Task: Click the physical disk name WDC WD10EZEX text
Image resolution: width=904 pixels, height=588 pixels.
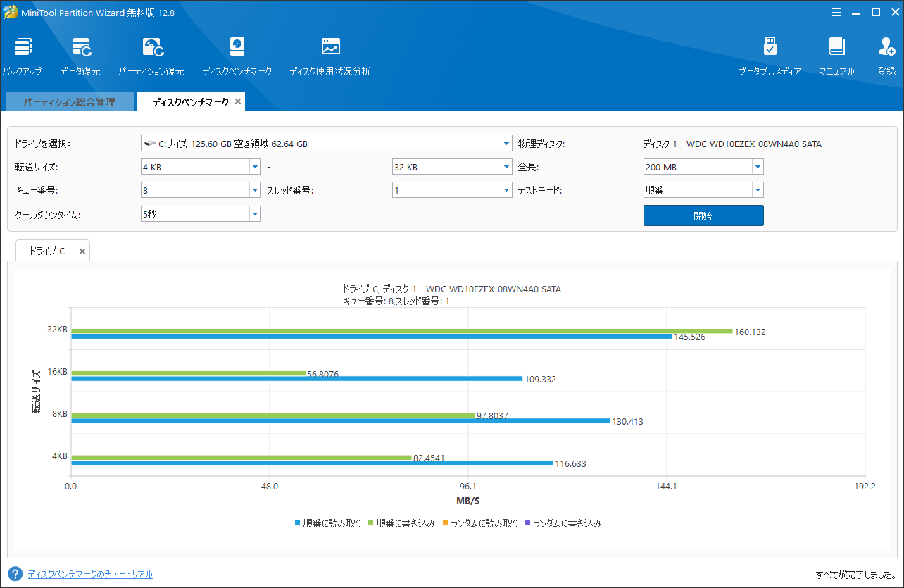Action: coord(732,144)
